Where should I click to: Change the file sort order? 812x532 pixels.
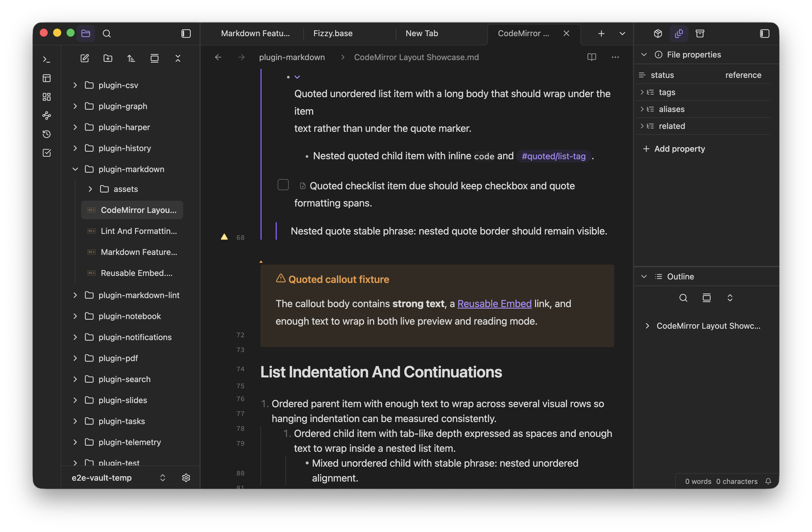tap(131, 58)
